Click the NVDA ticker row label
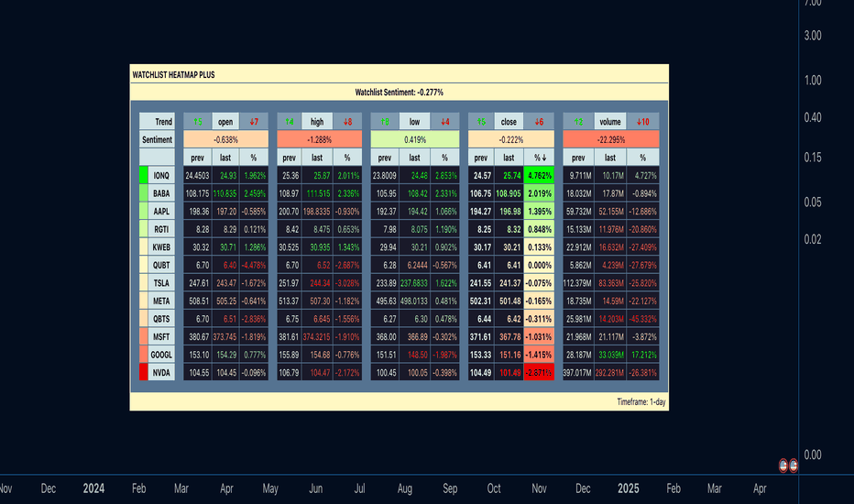Viewport: 854px width, 504px height. click(x=162, y=373)
